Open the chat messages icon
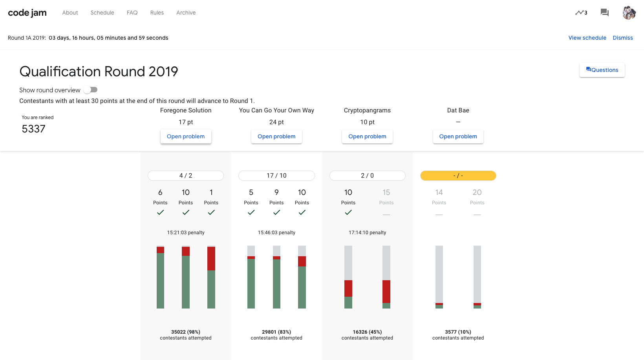644x360 pixels. (x=604, y=13)
